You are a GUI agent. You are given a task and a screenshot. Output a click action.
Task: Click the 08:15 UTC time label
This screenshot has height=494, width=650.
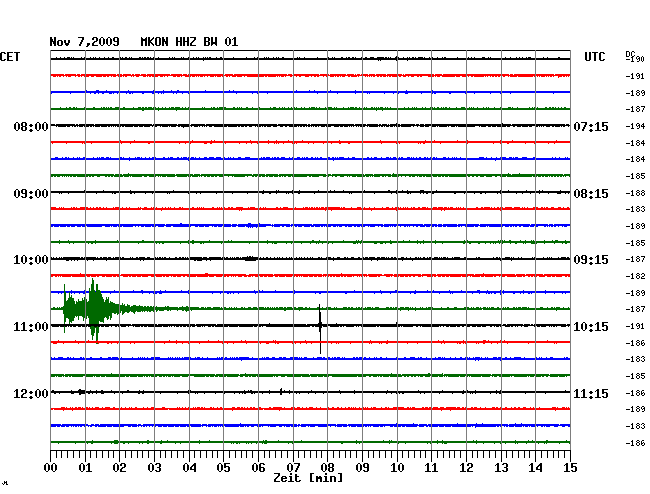(x=591, y=194)
